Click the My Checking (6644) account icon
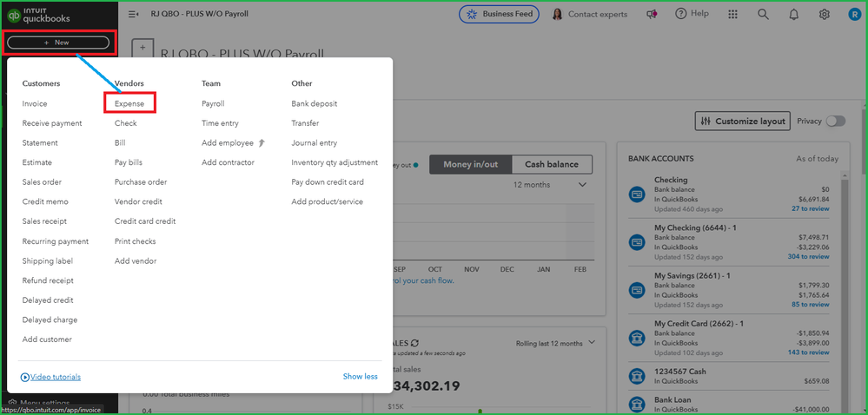Viewport: 868px width, 415px height. (637, 242)
